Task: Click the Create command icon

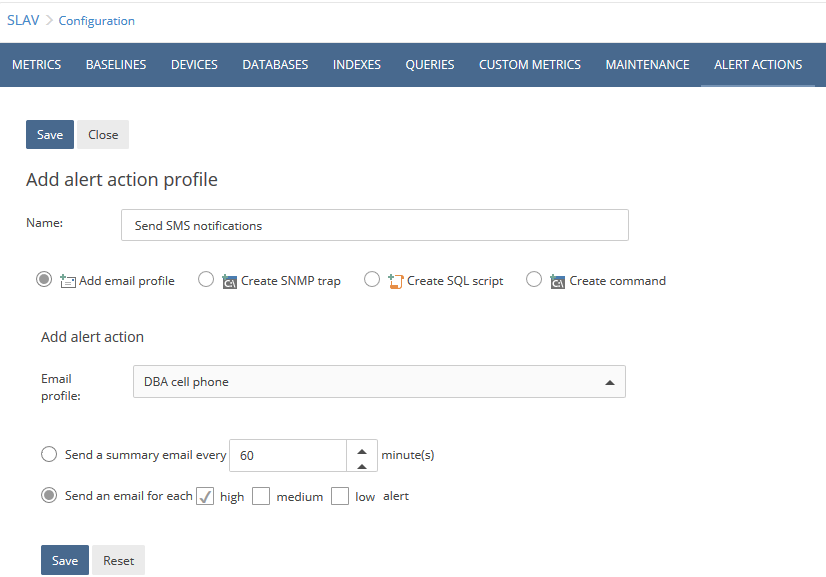Action: point(558,281)
